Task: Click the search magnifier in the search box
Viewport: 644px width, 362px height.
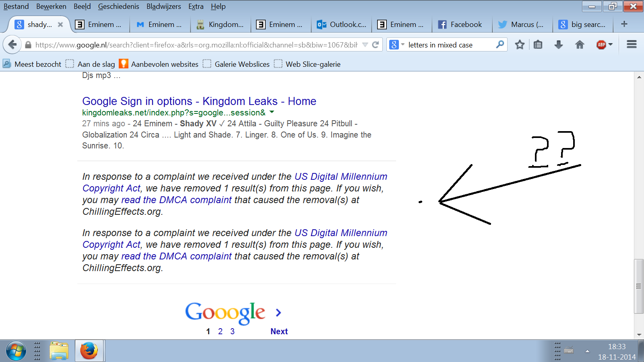Action: [x=500, y=45]
